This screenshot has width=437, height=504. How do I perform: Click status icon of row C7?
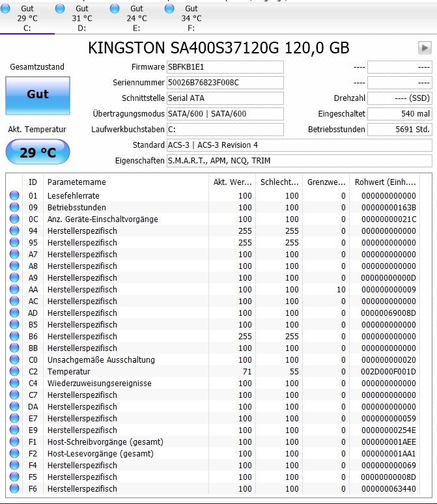[x=14, y=395]
